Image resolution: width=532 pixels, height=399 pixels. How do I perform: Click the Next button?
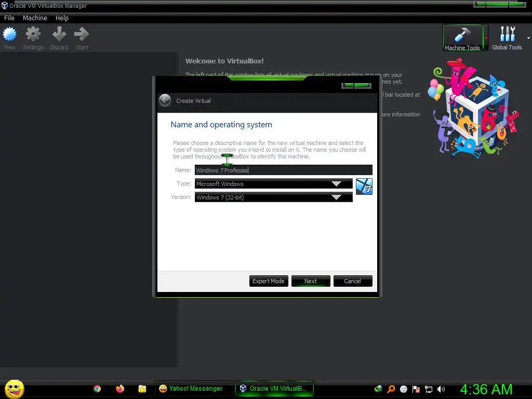pyautogui.click(x=311, y=281)
